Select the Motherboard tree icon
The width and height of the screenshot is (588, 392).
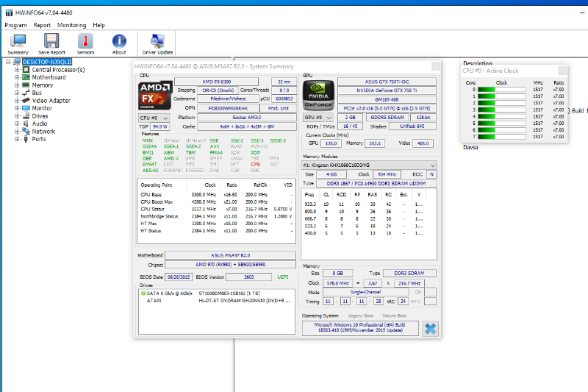[x=26, y=77]
